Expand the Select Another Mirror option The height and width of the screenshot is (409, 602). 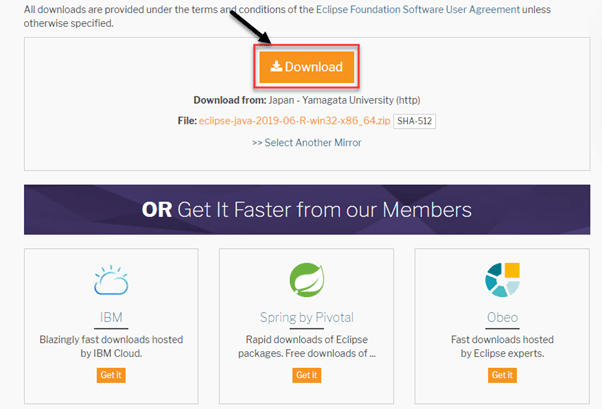307,142
